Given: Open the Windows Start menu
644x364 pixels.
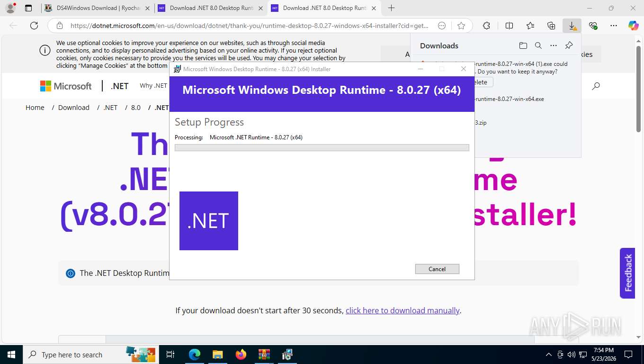Looking at the screenshot, I should pyautogui.click(x=11, y=355).
